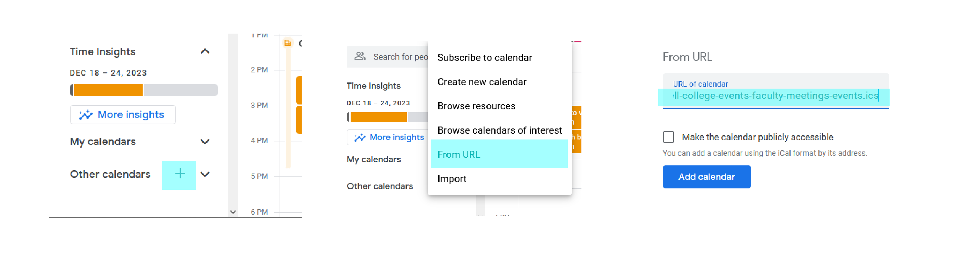Expand the Other calendars list chevron
The height and width of the screenshot is (255, 980).
[205, 174]
